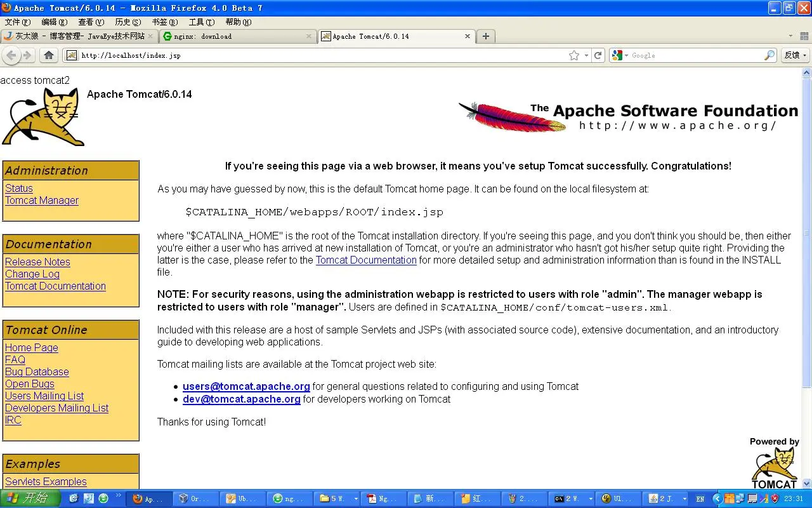Open the Windows Start button
This screenshot has height=508, width=812.
pos(30,498)
